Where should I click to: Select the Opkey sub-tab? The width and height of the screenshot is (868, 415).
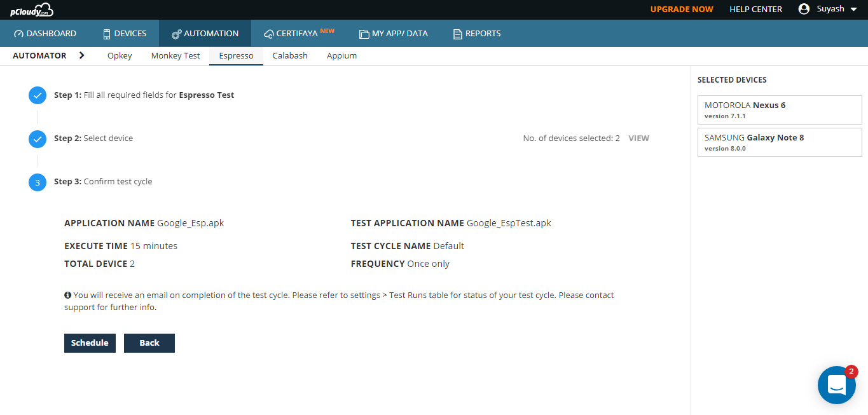[x=120, y=56]
